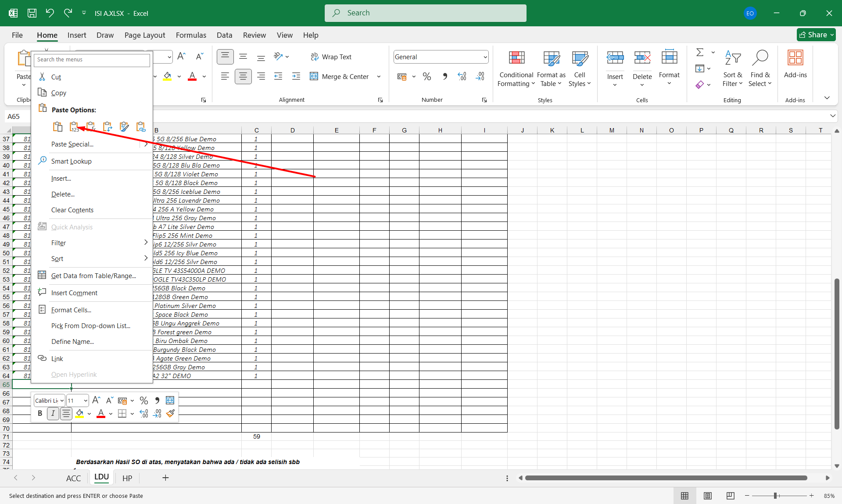
Task: Click the zoom slider handle in status bar
Action: click(x=775, y=496)
